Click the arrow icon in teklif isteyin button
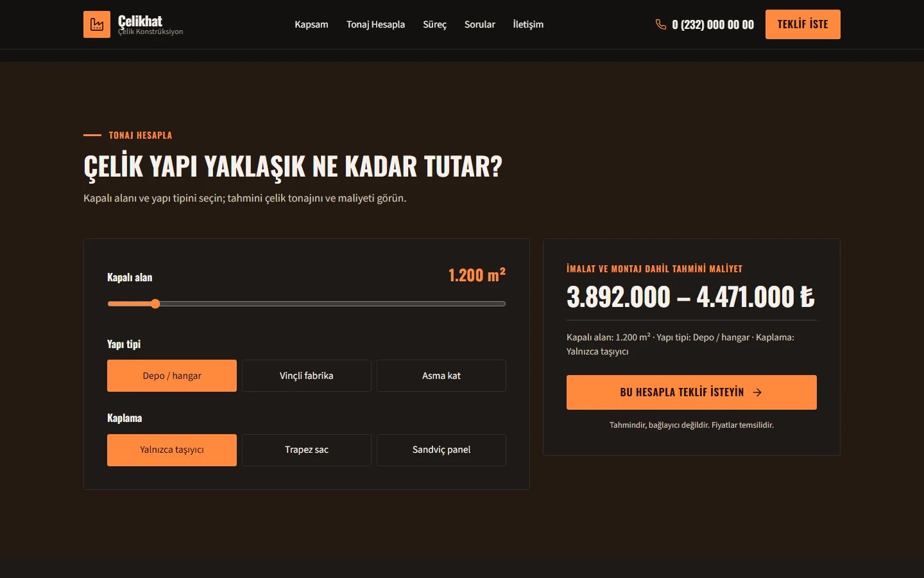924x578 pixels. [757, 392]
